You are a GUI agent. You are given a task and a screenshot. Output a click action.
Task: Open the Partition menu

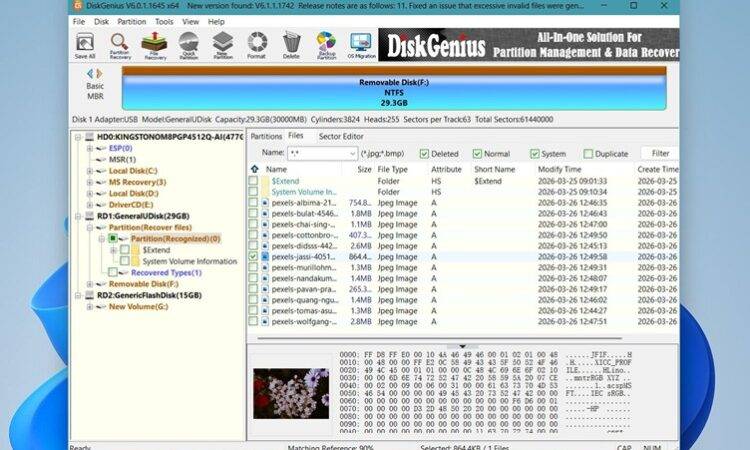[x=132, y=22]
